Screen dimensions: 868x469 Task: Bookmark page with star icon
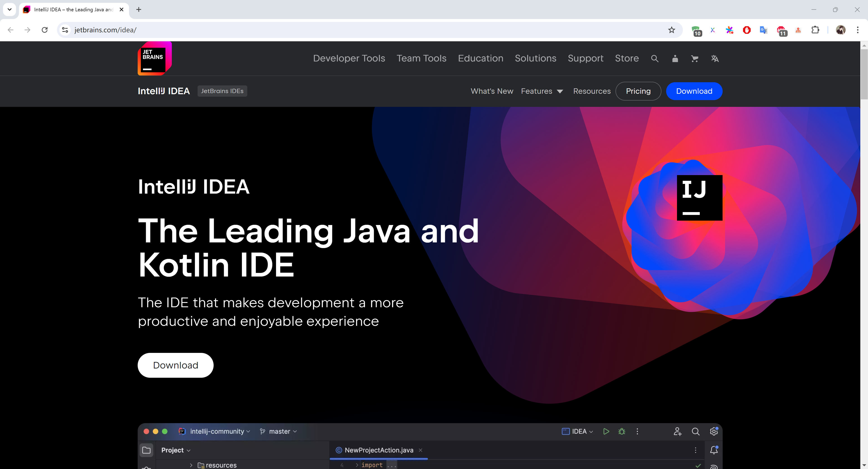(x=672, y=30)
